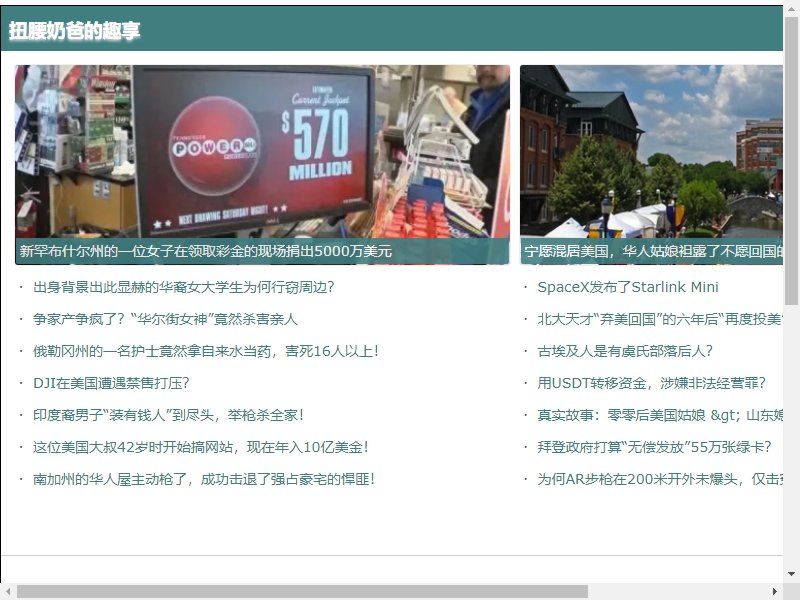Open article 俄勒冈州的一名护士竟然拿自来水当药
This screenshot has width=800, height=600.
206,352
